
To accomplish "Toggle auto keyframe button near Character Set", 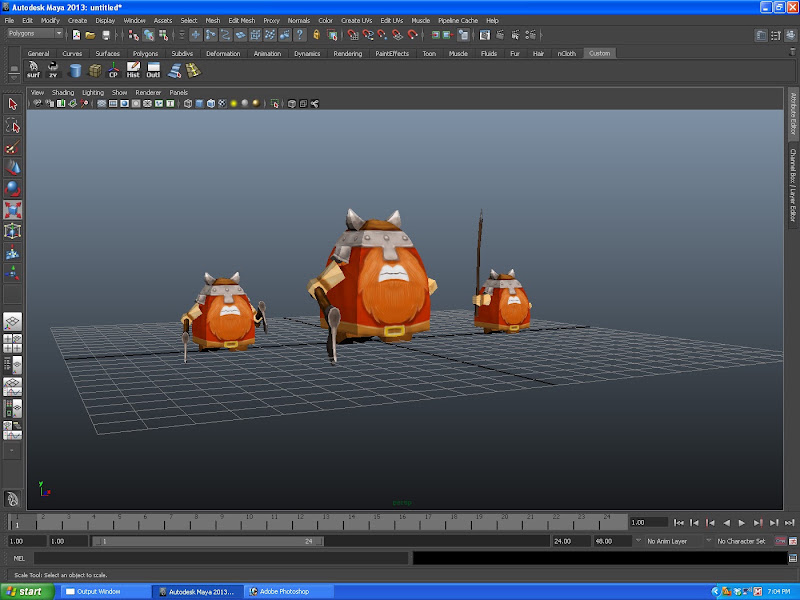I will pyautogui.click(x=780, y=541).
